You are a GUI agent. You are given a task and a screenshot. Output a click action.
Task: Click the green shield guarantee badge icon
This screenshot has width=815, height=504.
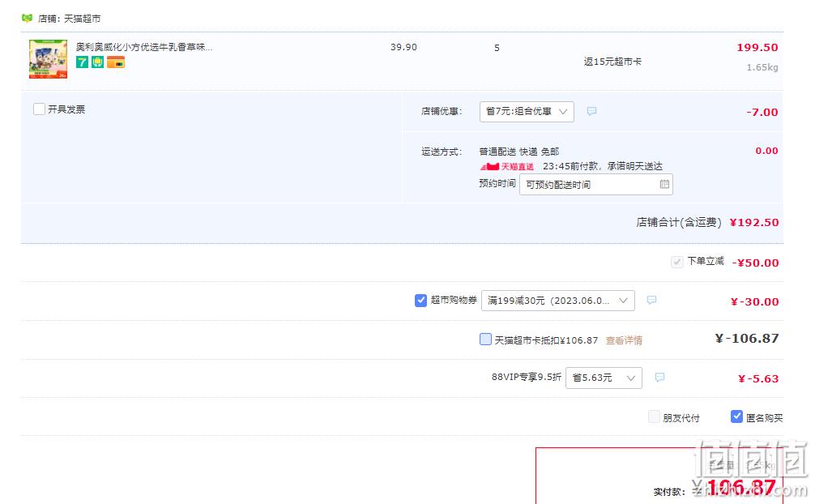pos(98,62)
